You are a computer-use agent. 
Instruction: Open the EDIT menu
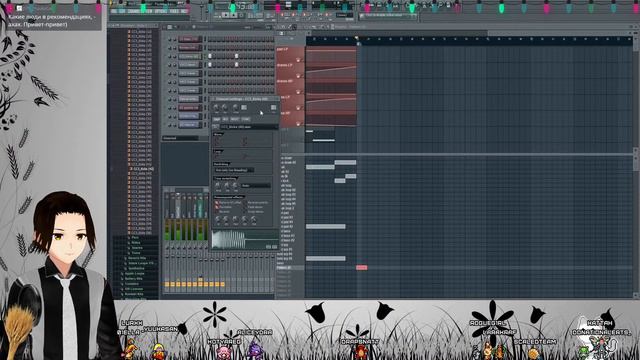tap(122, 11)
